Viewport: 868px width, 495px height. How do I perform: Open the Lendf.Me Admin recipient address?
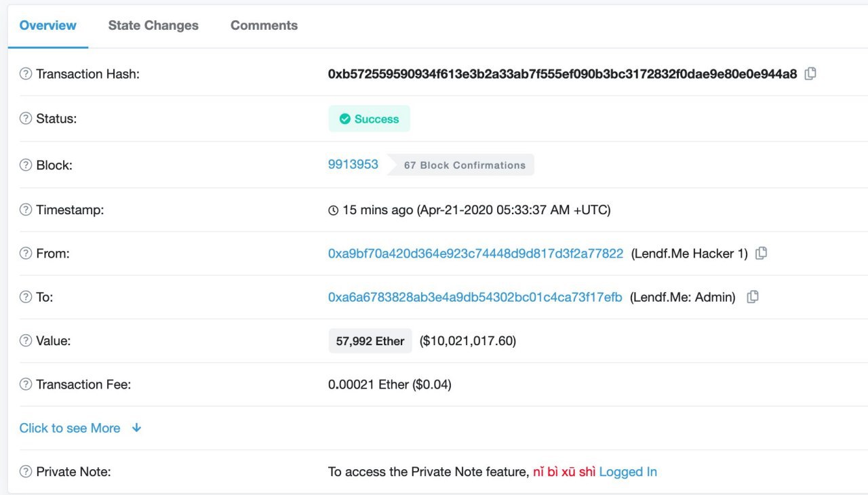point(475,297)
